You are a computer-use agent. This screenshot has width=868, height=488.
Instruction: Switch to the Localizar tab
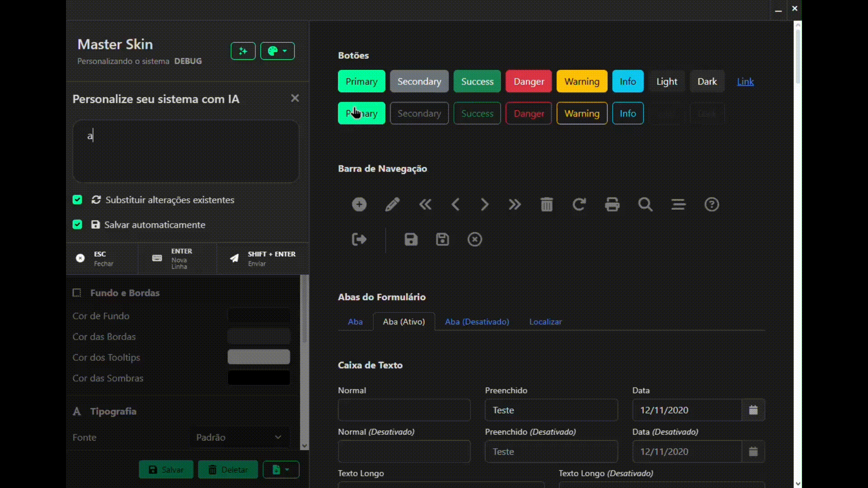545,322
